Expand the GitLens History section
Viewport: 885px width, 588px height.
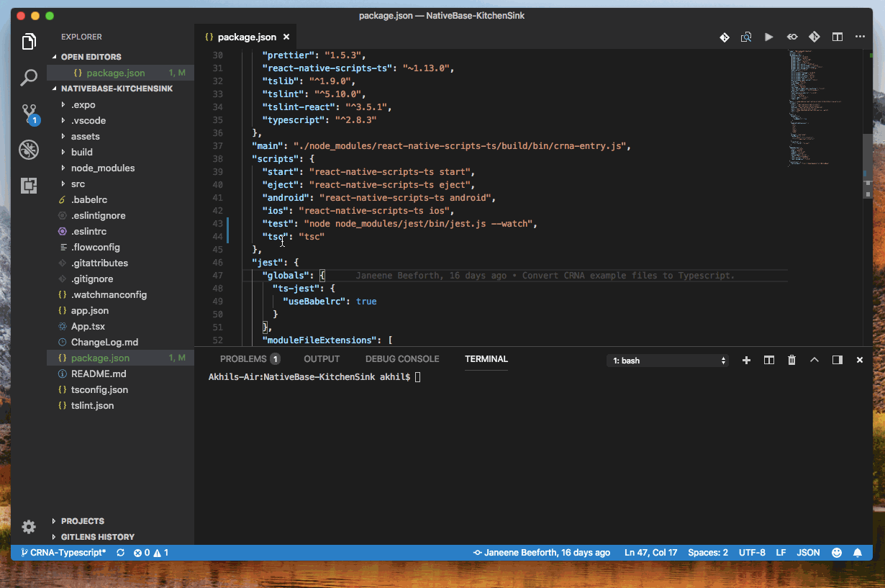(x=120, y=537)
